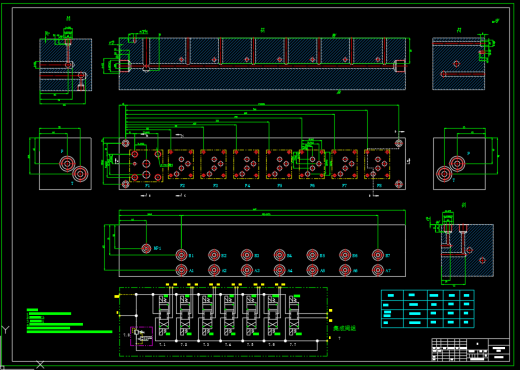This screenshot has height=370, width=520.
Task: Select port circle labeled A4
Action: click(x=279, y=270)
